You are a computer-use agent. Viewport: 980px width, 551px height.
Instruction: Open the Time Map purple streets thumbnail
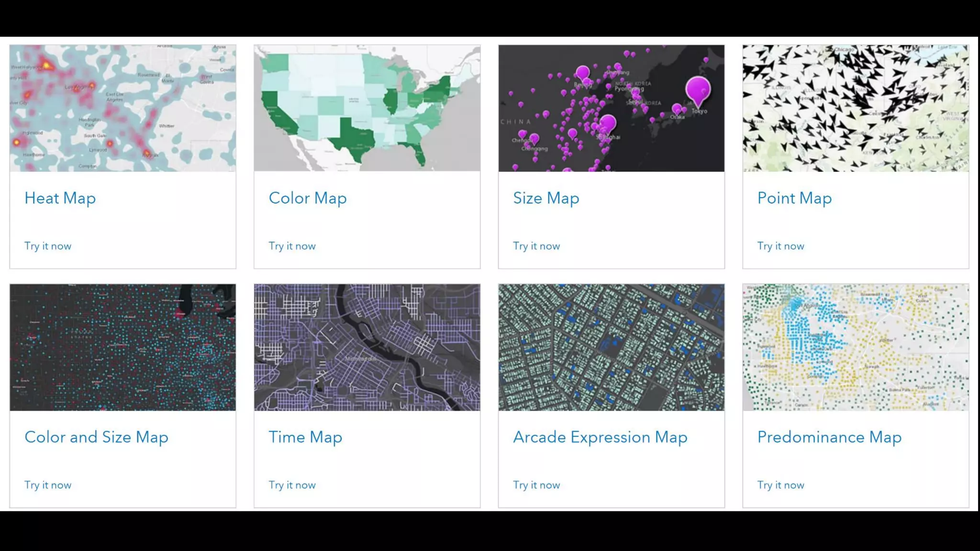pyautogui.click(x=367, y=347)
